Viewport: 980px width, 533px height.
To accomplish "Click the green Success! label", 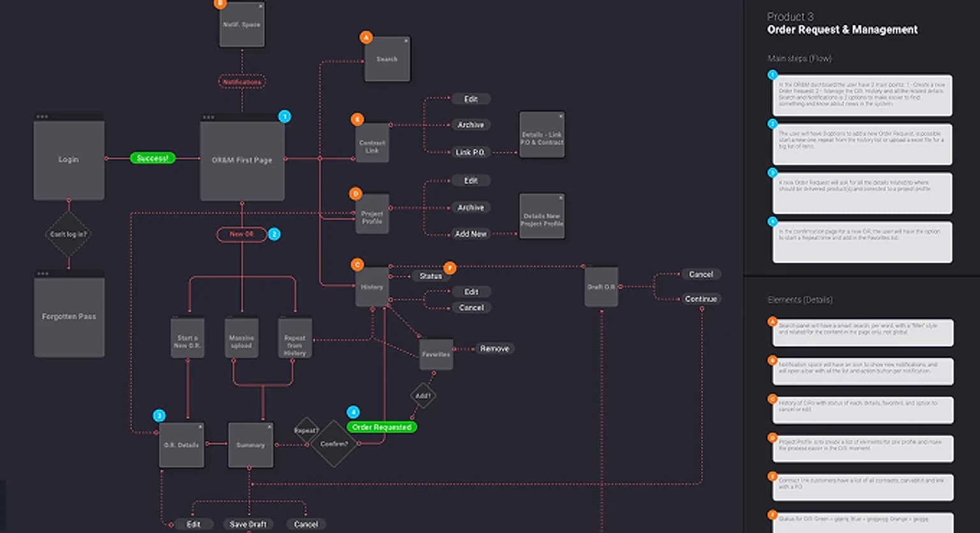I will 152,158.
